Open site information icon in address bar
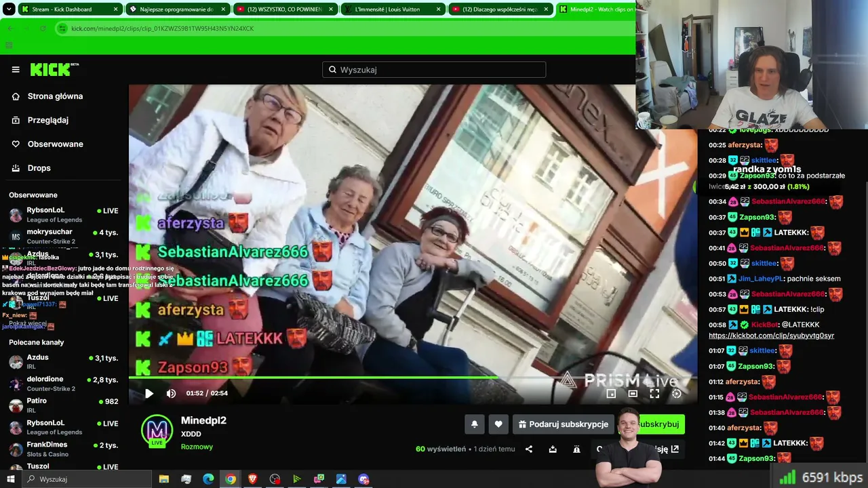868x488 pixels. (62, 28)
